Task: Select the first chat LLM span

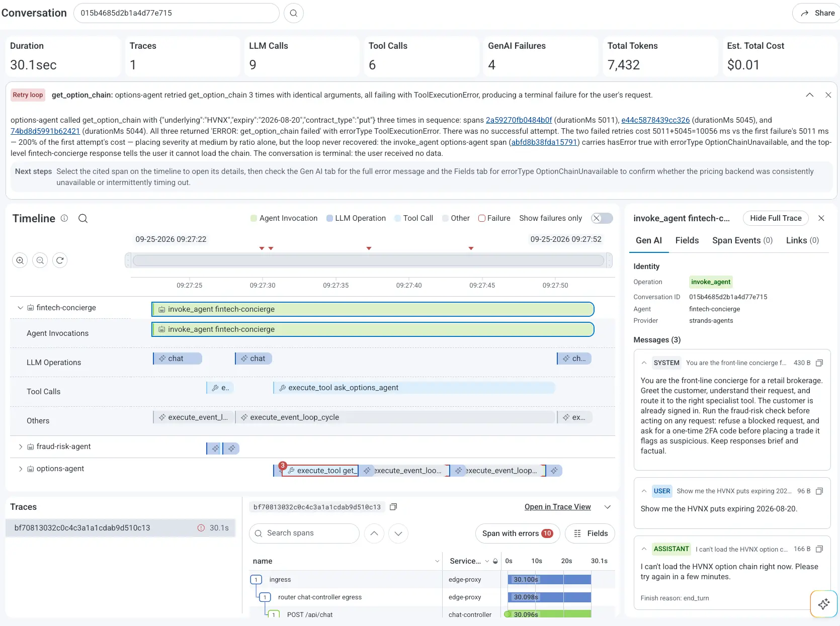Action: click(x=178, y=359)
